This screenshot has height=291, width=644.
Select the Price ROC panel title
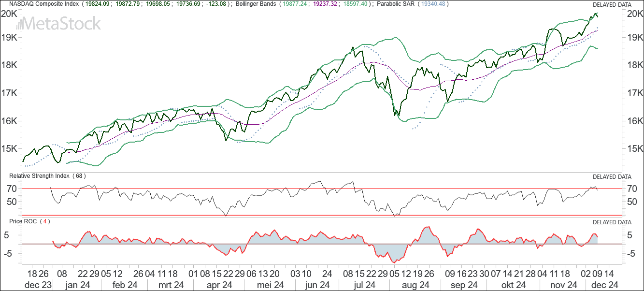(23, 221)
